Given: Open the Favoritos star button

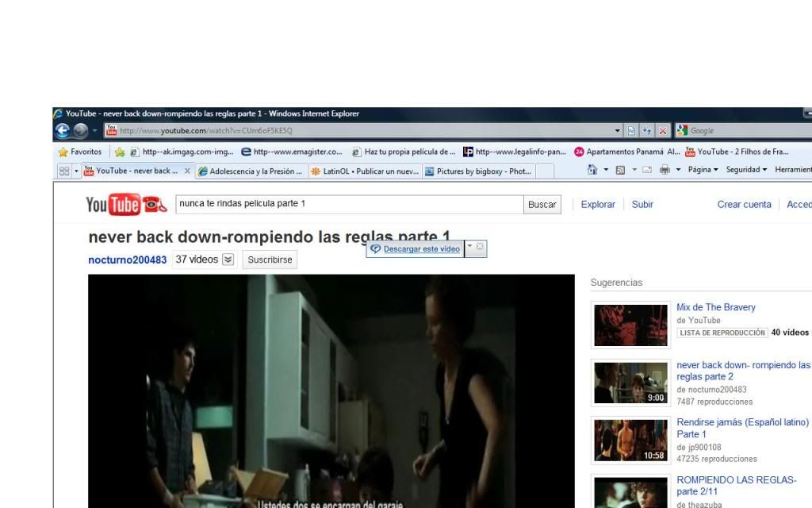Looking at the screenshot, I should (x=80, y=152).
